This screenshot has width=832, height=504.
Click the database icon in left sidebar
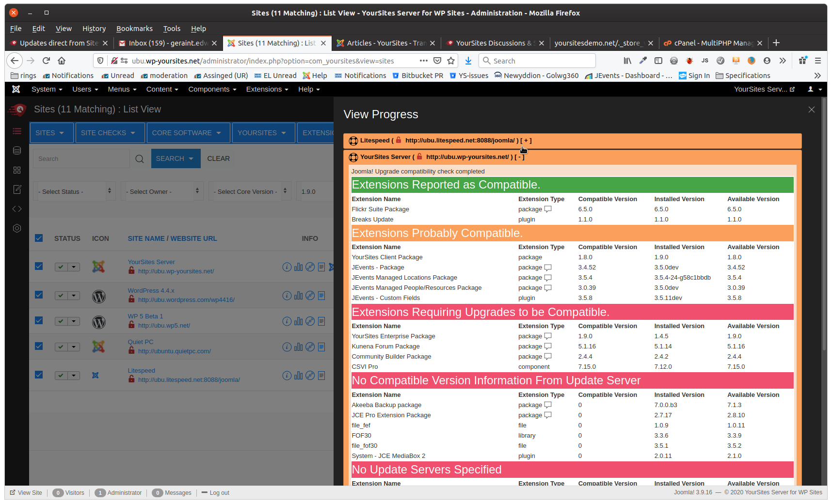point(17,151)
